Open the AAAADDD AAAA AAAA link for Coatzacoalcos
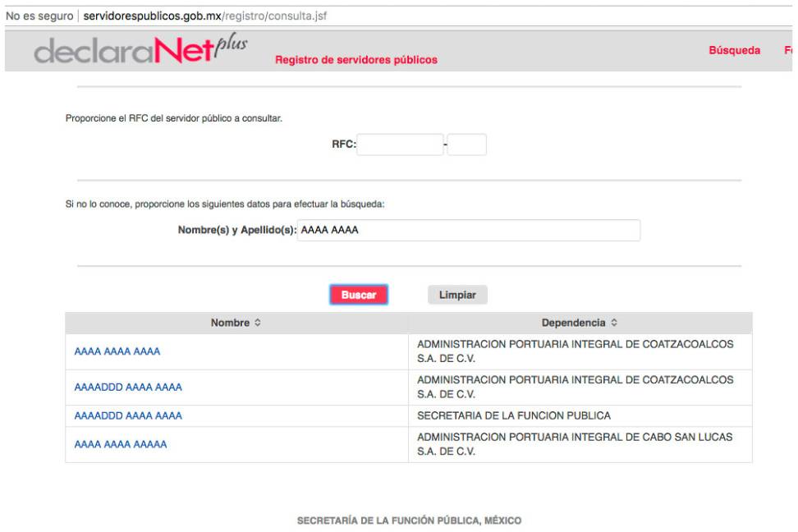Viewport: 798px width, 532px height. coord(128,387)
